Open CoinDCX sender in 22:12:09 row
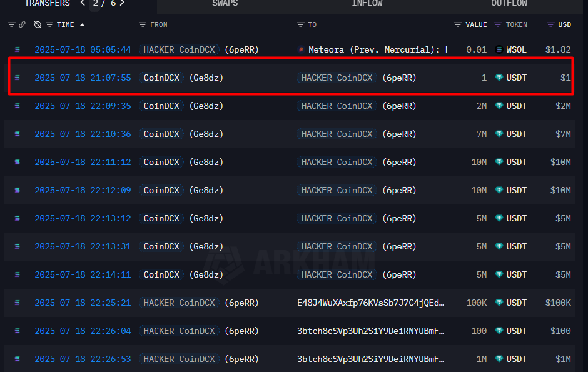This screenshot has width=588, height=372. point(161,190)
